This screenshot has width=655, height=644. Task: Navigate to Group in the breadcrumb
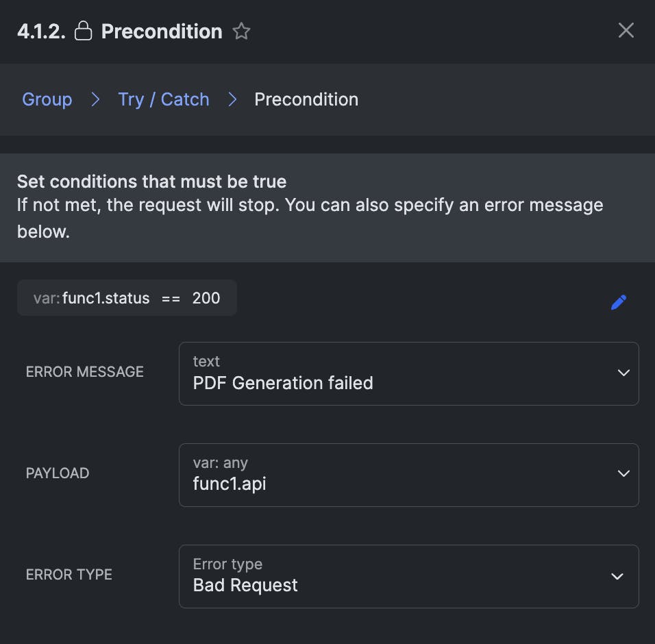pyautogui.click(x=47, y=99)
